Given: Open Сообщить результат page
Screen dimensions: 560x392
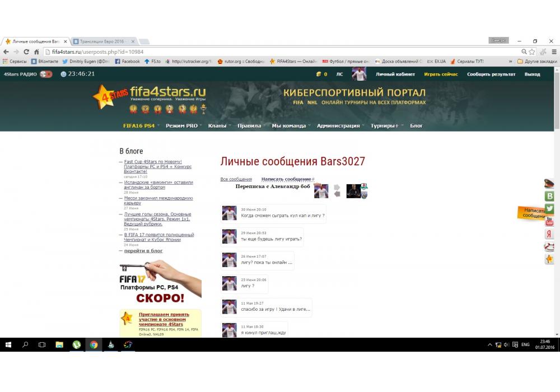Looking at the screenshot, I should pyautogui.click(x=491, y=74).
